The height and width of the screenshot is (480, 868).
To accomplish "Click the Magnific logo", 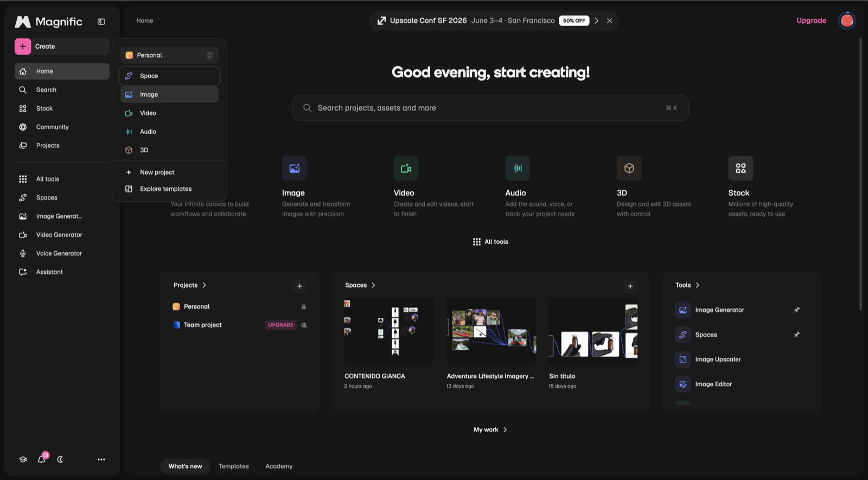I will (49, 22).
